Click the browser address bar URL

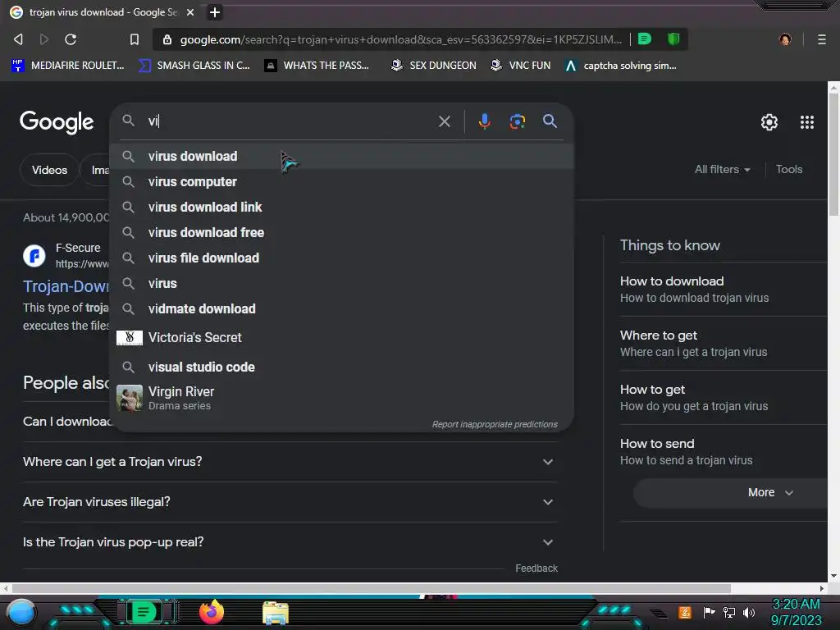pyautogui.click(x=400, y=39)
